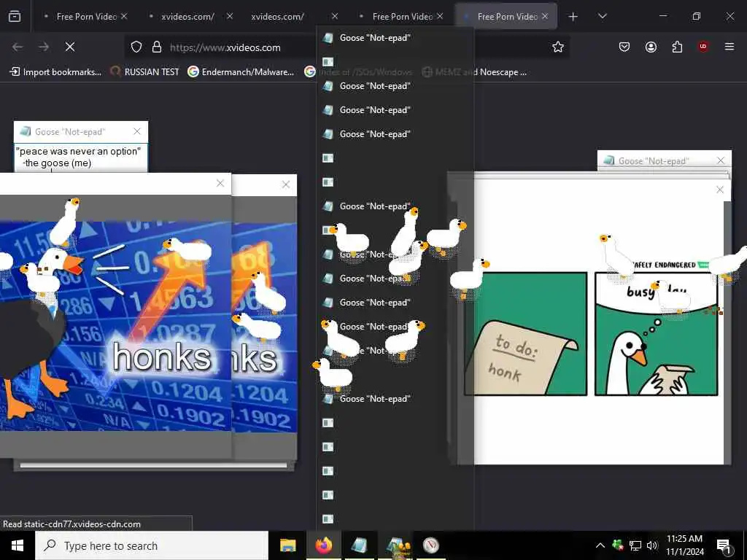Image resolution: width=747 pixels, height=560 pixels.
Task: Open a new browser tab with the plus button
Action: (x=573, y=17)
